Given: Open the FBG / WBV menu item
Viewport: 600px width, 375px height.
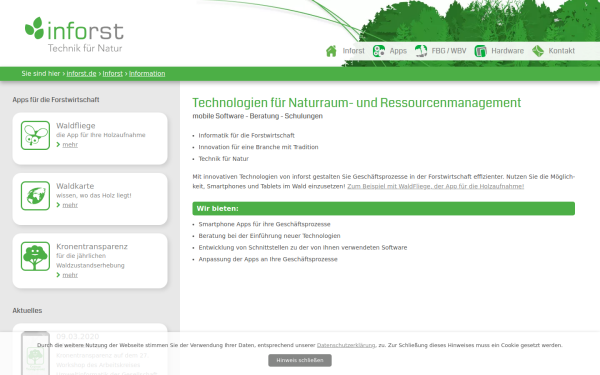Looking at the screenshot, I should click(449, 51).
